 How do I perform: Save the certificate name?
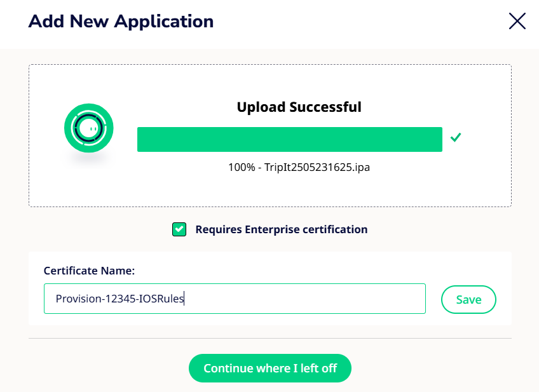pos(468,300)
